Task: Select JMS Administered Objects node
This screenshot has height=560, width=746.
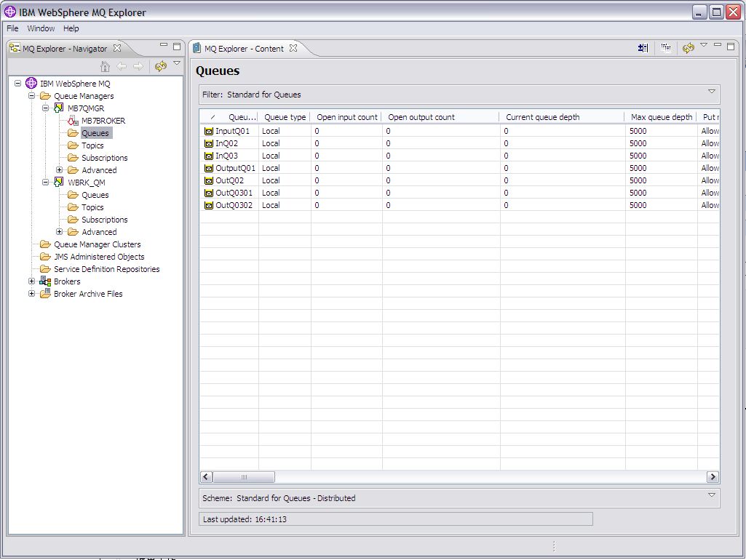Action: (99, 257)
